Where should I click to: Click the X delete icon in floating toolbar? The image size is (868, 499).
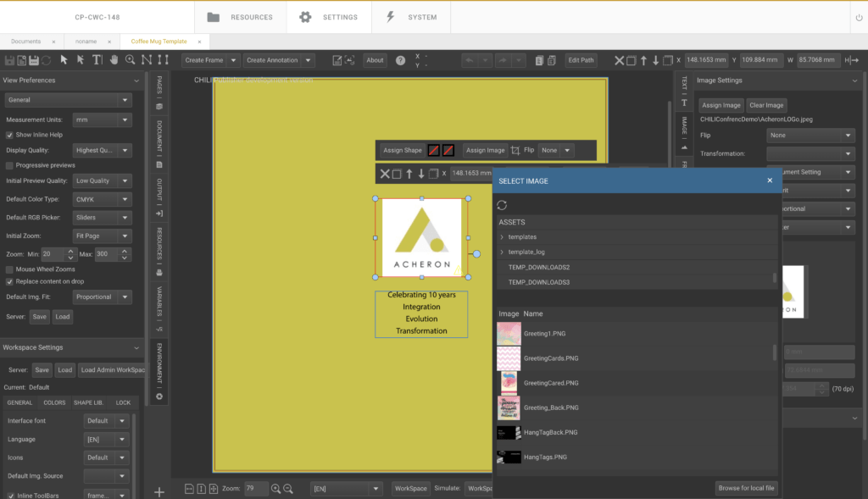tap(385, 174)
